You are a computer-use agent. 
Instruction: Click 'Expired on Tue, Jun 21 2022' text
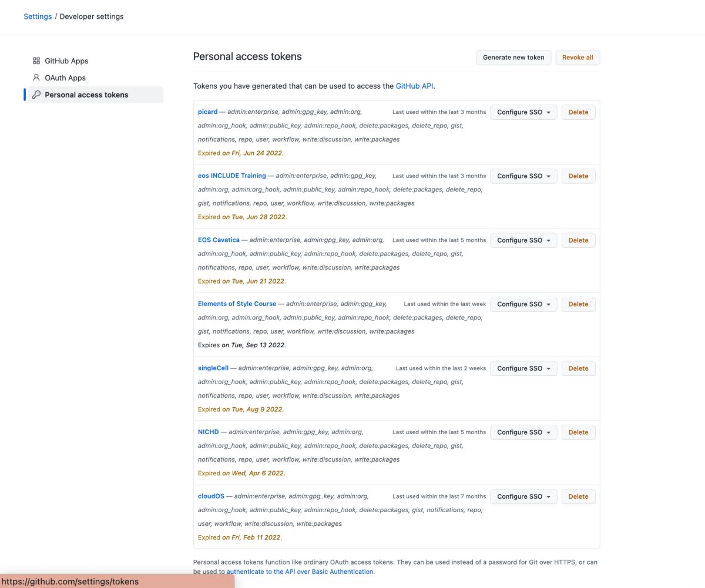[242, 281]
